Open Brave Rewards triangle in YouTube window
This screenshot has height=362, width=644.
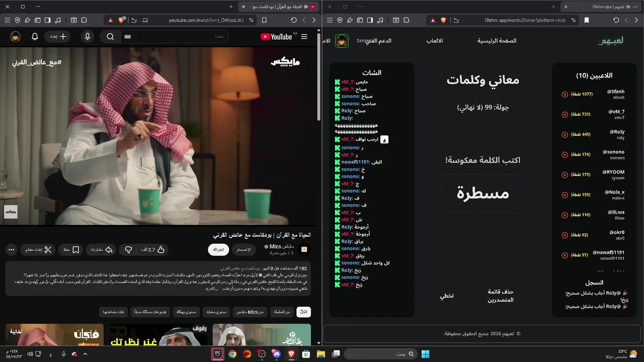(x=110, y=20)
